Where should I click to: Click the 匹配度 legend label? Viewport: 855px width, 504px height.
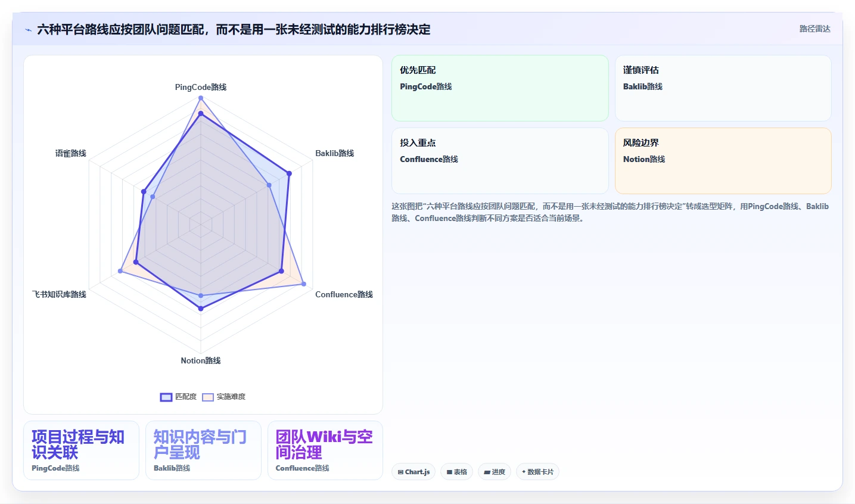pyautogui.click(x=186, y=397)
